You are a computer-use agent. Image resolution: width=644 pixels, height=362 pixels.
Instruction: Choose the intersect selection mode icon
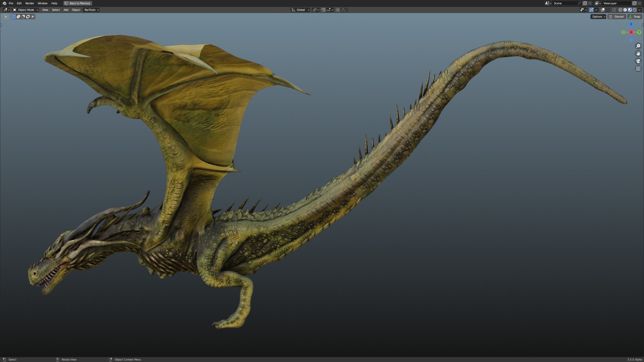click(33, 17)
